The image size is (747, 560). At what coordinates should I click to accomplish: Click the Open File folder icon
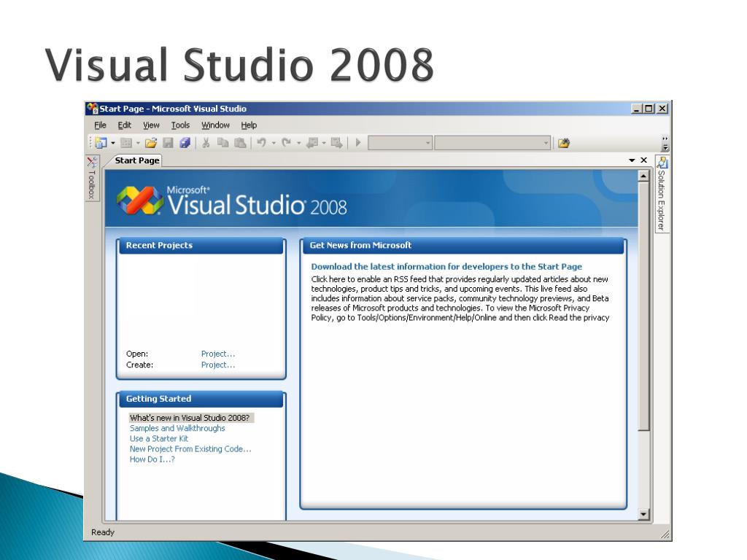pyautogui.click(x=151, y=143)
